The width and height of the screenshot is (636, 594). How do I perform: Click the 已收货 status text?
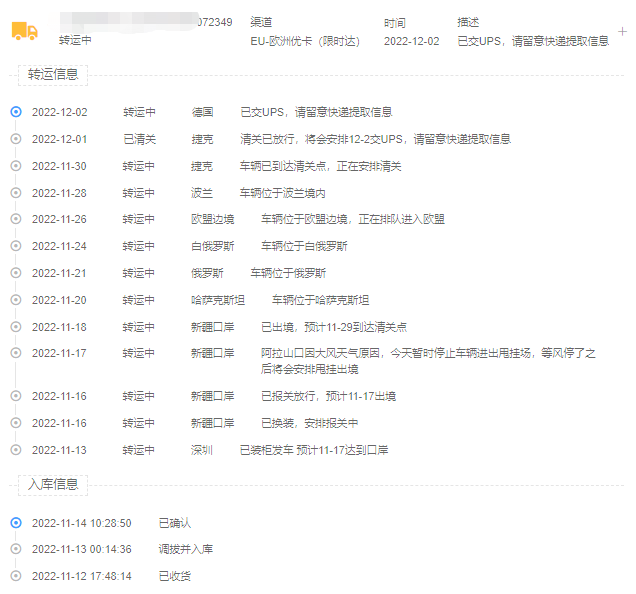tap(175, 576)
